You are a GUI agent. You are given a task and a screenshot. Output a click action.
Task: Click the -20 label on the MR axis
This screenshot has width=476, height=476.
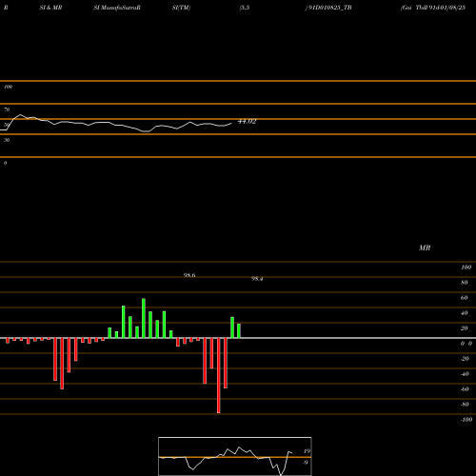465,359
